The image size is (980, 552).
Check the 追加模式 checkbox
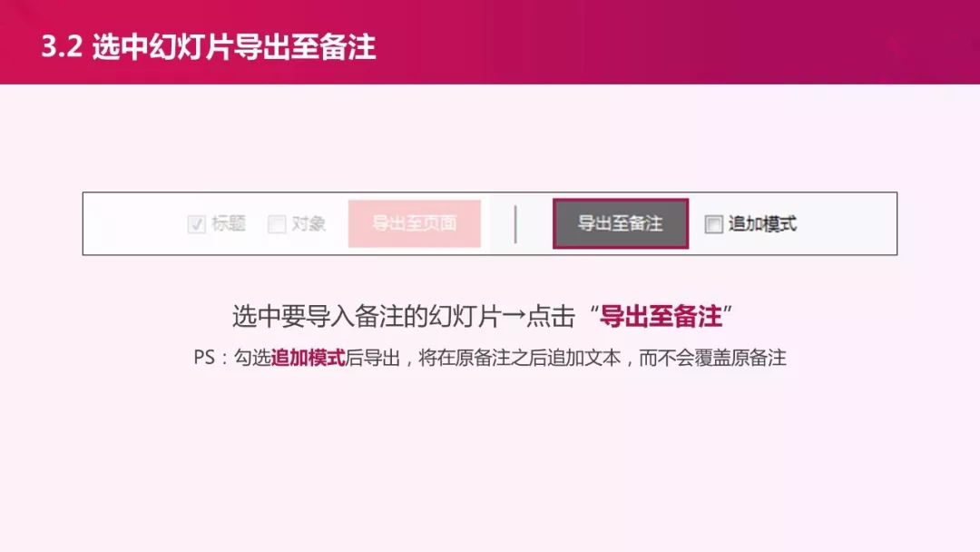pyautogui.click(x=713, y=224)
